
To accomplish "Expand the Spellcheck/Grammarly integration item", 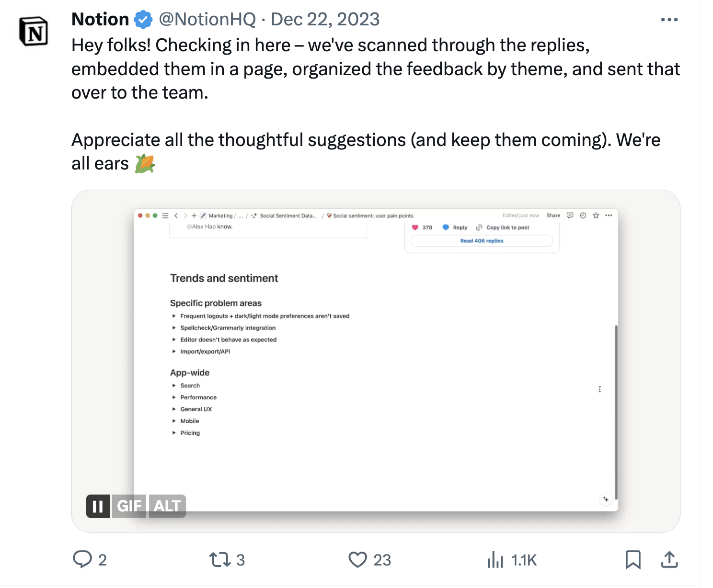I will (x=174, y=328).
